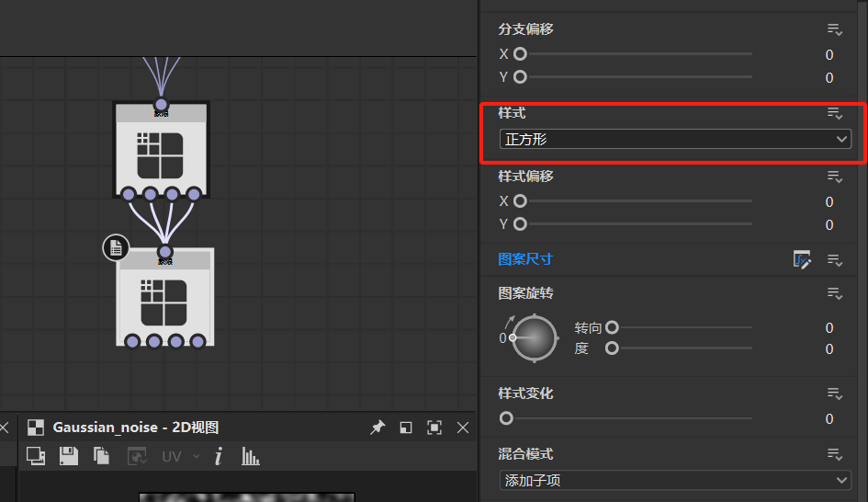The image size is (868, 502).
Task: Click the leftmost output connector of upper node
Action: coord(129,194)
